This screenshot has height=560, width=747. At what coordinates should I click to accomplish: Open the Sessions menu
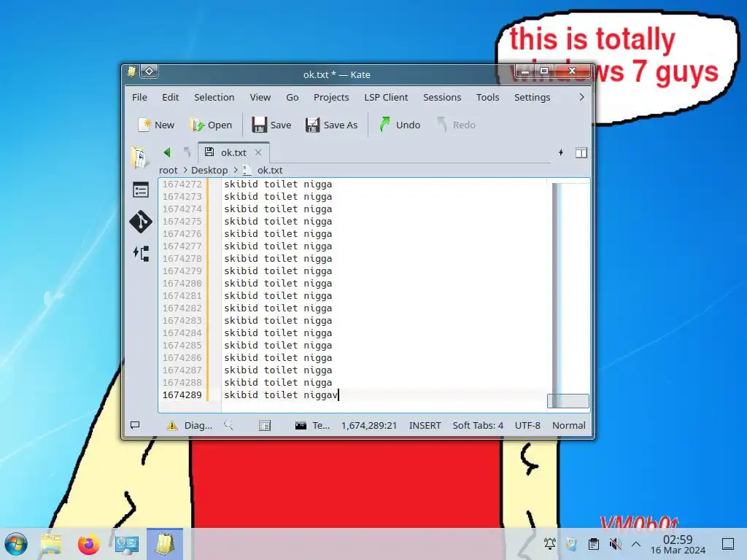coord(442,97)
